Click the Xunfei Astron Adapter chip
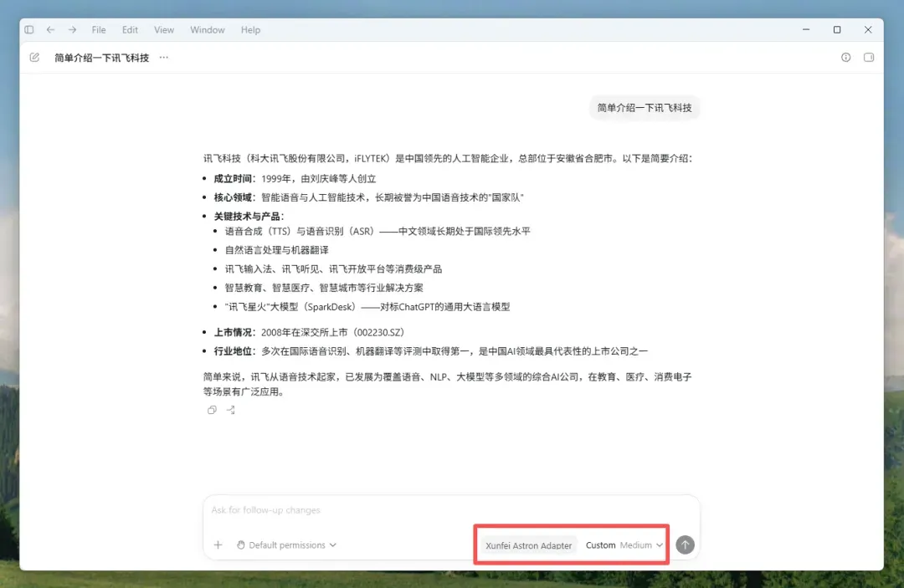 [529, 545]
